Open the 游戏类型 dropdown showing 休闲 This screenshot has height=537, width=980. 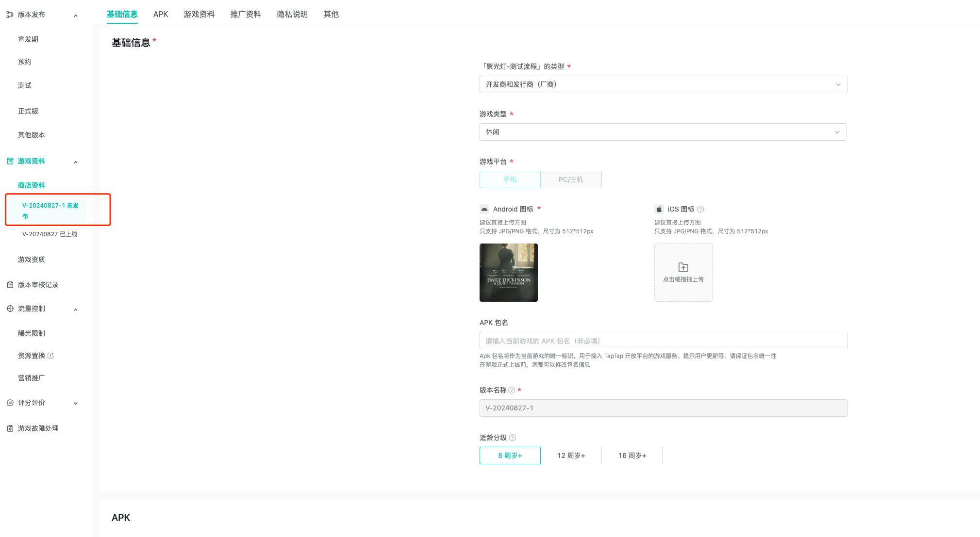click(663, 132)
